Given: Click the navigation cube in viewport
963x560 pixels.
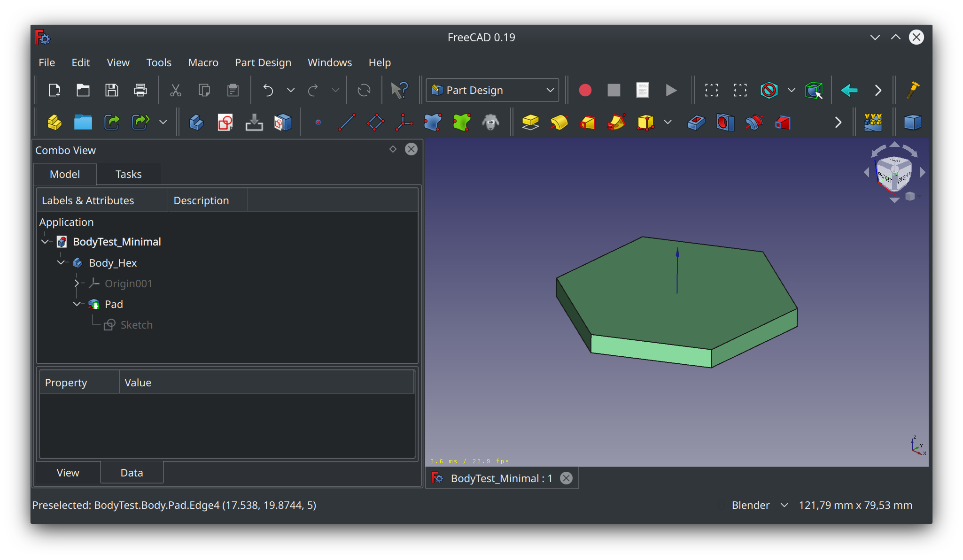Looking at the screenshot, I should point(893,173).
